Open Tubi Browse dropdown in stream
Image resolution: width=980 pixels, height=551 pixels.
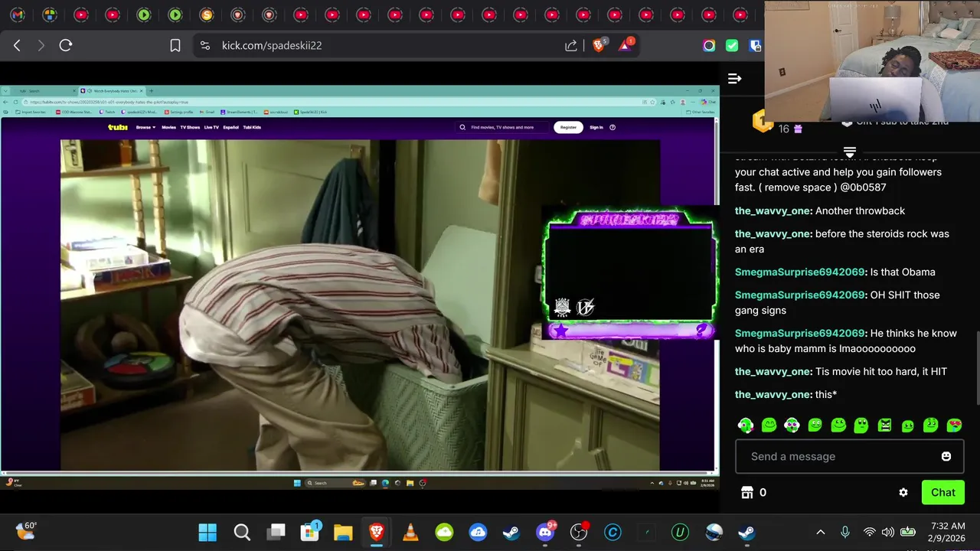coord(145,127)
